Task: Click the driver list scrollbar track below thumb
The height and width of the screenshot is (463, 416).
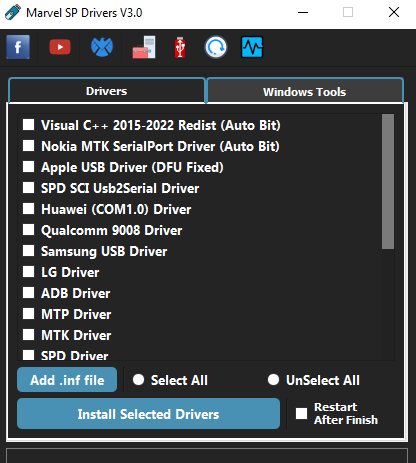Action: 388,304
